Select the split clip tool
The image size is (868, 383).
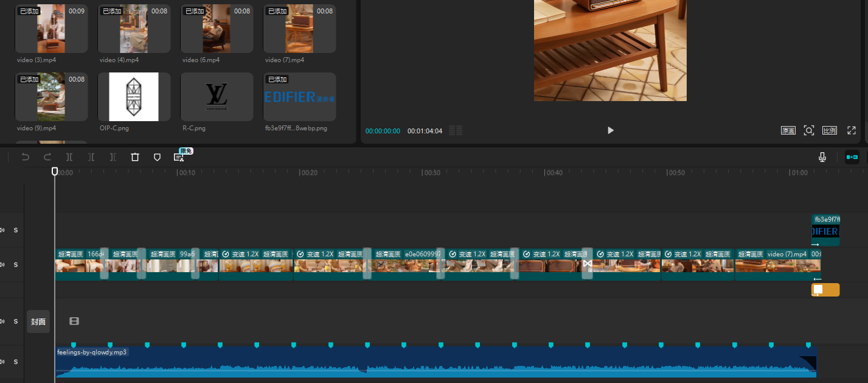click(x=69, y=157)
